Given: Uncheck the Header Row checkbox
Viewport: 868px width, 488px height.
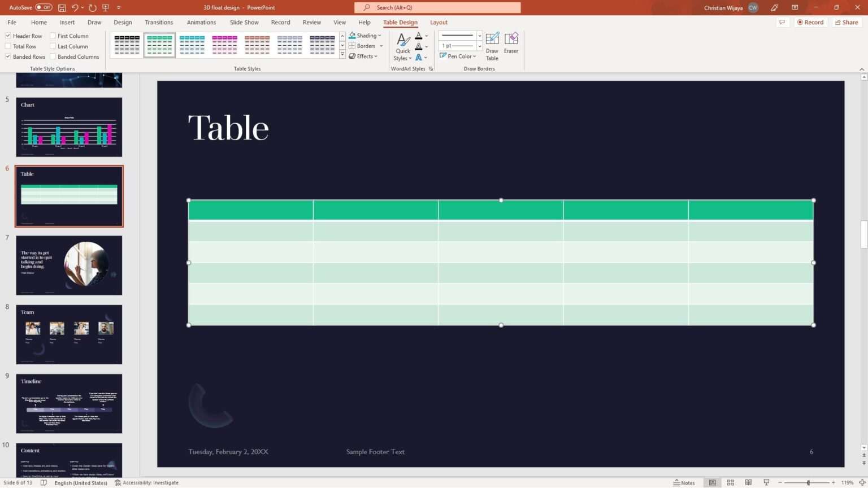Looking at the screenshot, I should coord(8,36).
